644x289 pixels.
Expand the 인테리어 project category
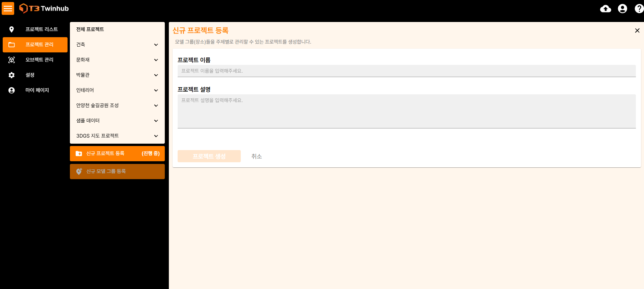pos(156,90)
